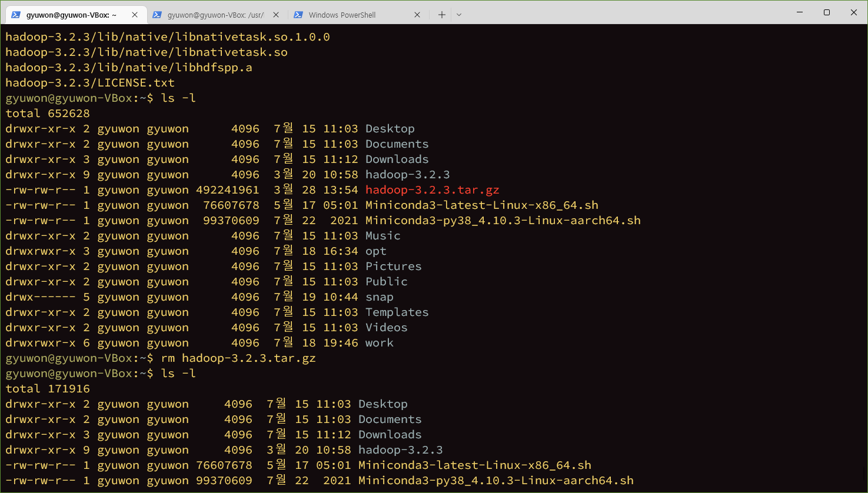Click the 'rm hadoop-3.2.3.tar.gz' command
Viewport: 868px width, 493px height.
click(x=238, y=358)
